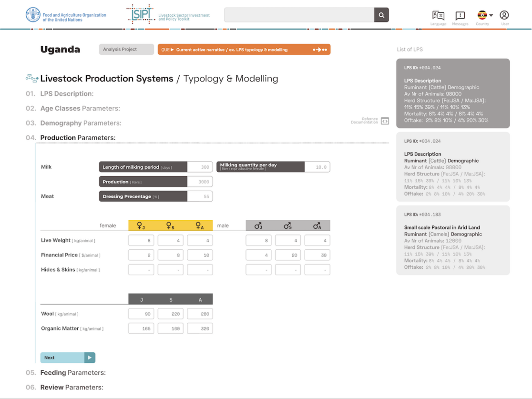Open the Country flag dropdown
This screenshot has height=399, width=532.
(485, 15)
